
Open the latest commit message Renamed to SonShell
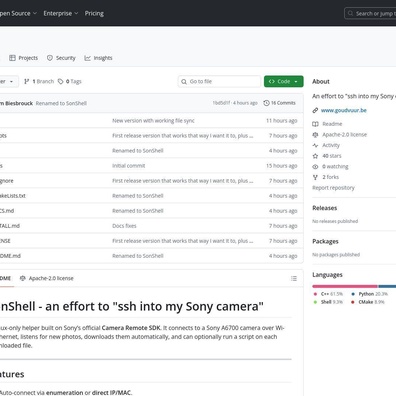point(61,103)
